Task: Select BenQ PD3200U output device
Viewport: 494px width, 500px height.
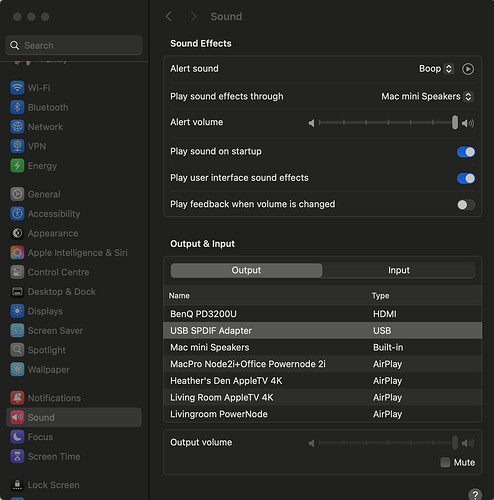Action: coord(323,314)
